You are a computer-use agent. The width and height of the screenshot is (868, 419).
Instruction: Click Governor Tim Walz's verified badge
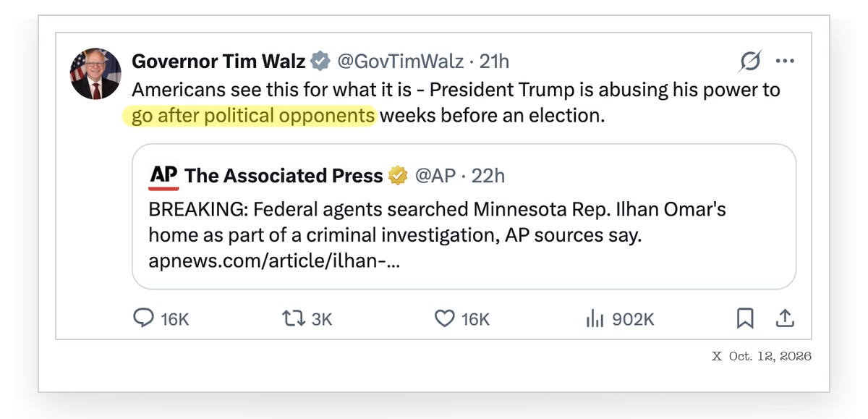320,62
